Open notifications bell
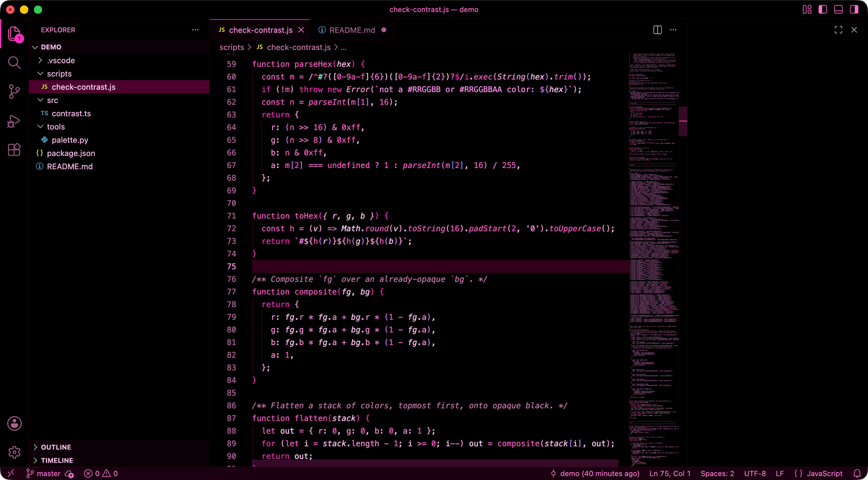The image size is (868, 480). [x=857, y=473]
